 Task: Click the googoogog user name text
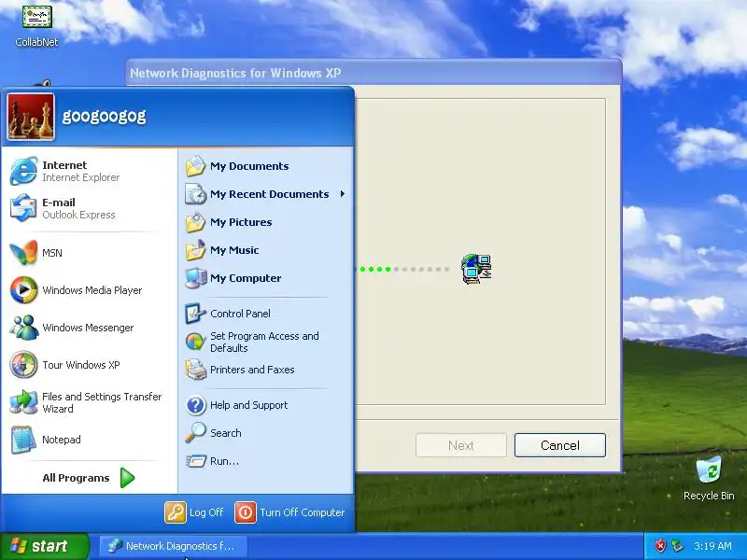pyautogui.click(x=104, y=116)
